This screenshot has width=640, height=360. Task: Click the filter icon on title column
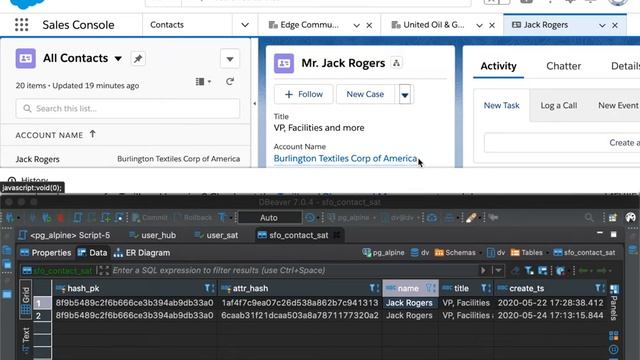pyautogui.click(x=485, y=288)
